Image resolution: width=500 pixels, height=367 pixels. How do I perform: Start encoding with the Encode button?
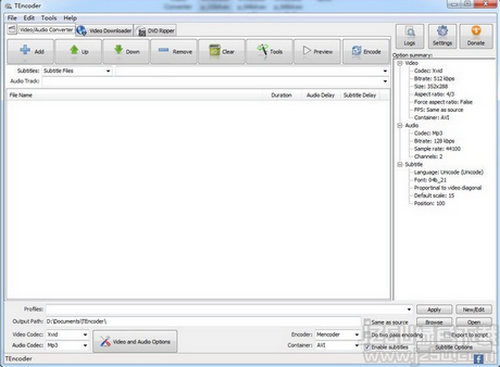[366, 51]
